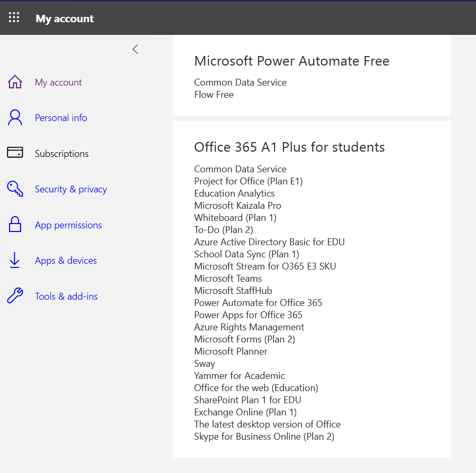Click the person icon for Personal info

click(x=15, y=118)
